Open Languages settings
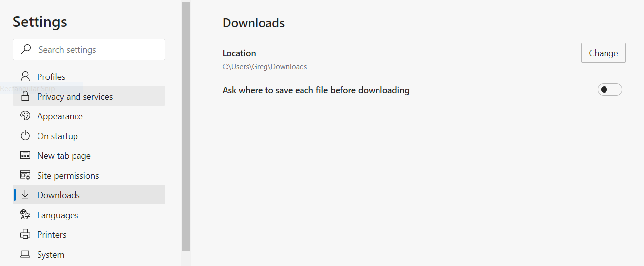The height and width of the screenshot is (266, 644). tap(89, 215)
